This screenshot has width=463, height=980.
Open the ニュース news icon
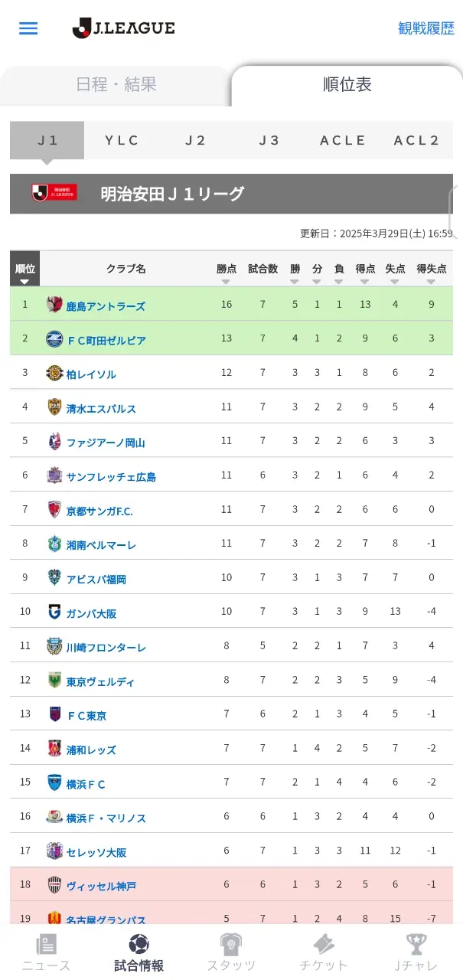(x=46, y=944)
